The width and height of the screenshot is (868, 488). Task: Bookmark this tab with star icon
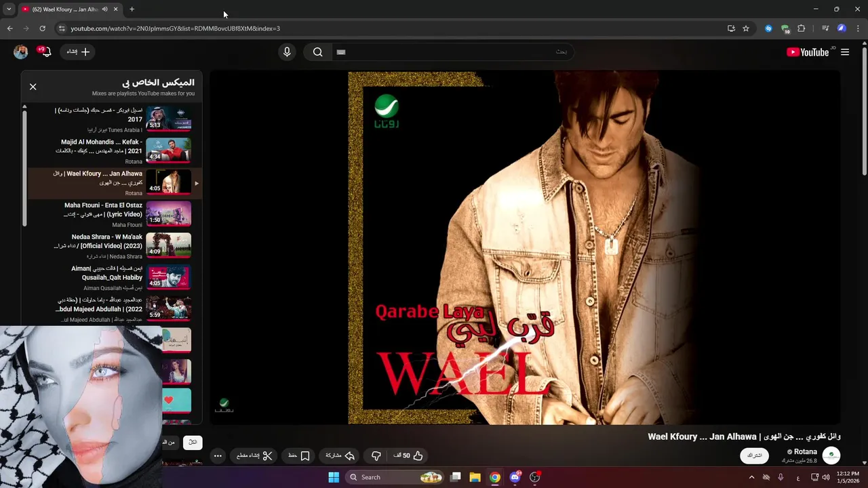point(746,28)
